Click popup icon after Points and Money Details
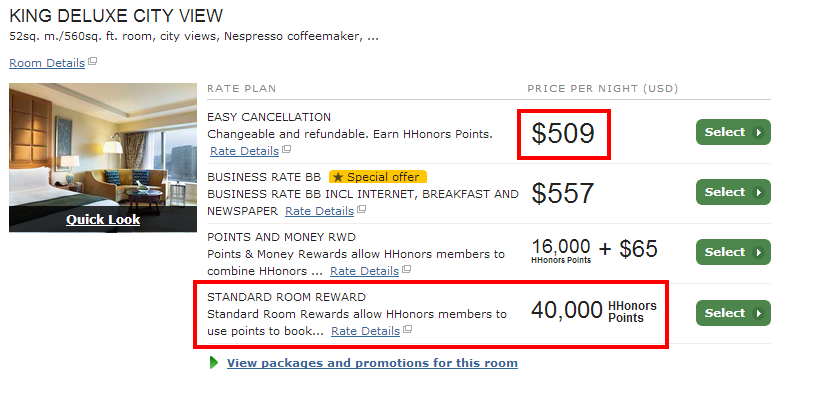 pos(407,269)
